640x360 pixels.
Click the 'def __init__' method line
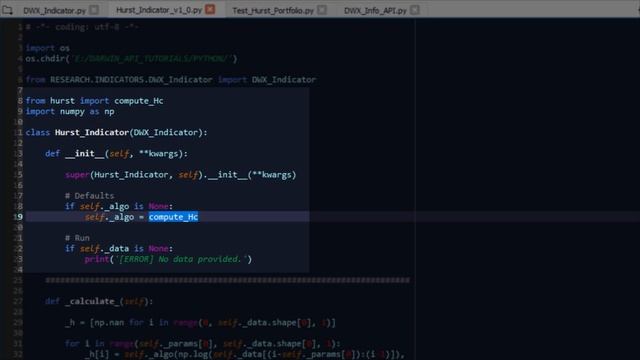[116, 154]
